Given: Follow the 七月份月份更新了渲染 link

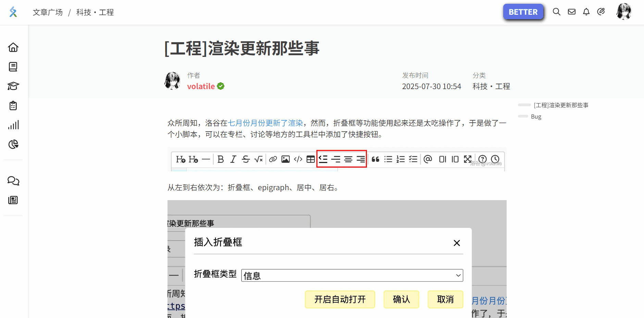Looking at the screenshot, I should click(265, 123).
